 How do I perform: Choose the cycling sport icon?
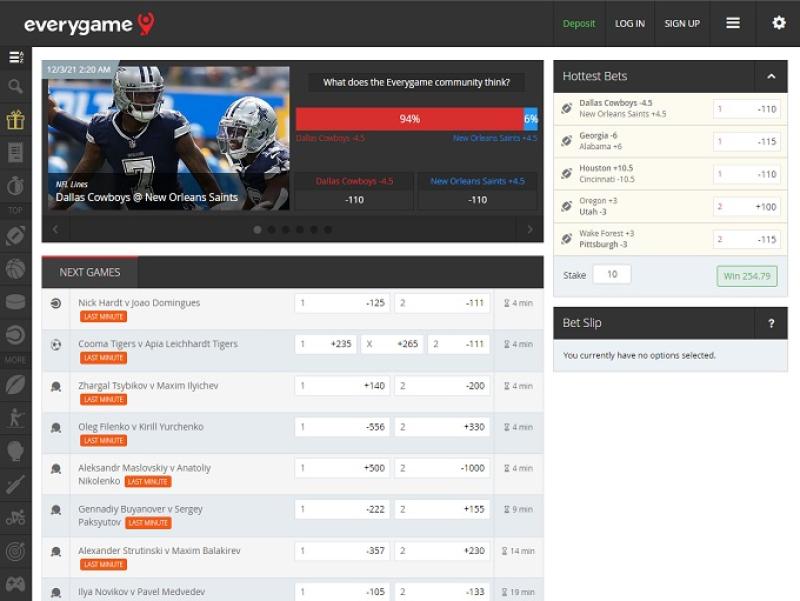click(x=15, y=517)
